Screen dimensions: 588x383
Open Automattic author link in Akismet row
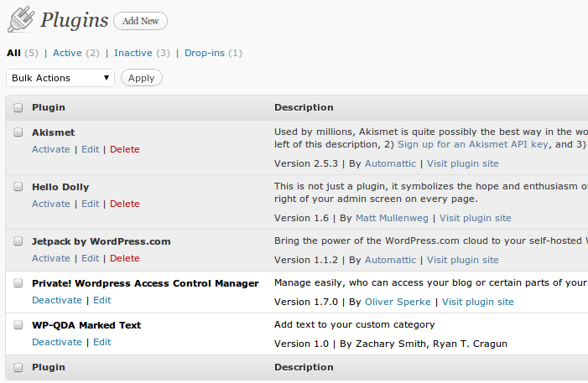click(x=390, y=163)
